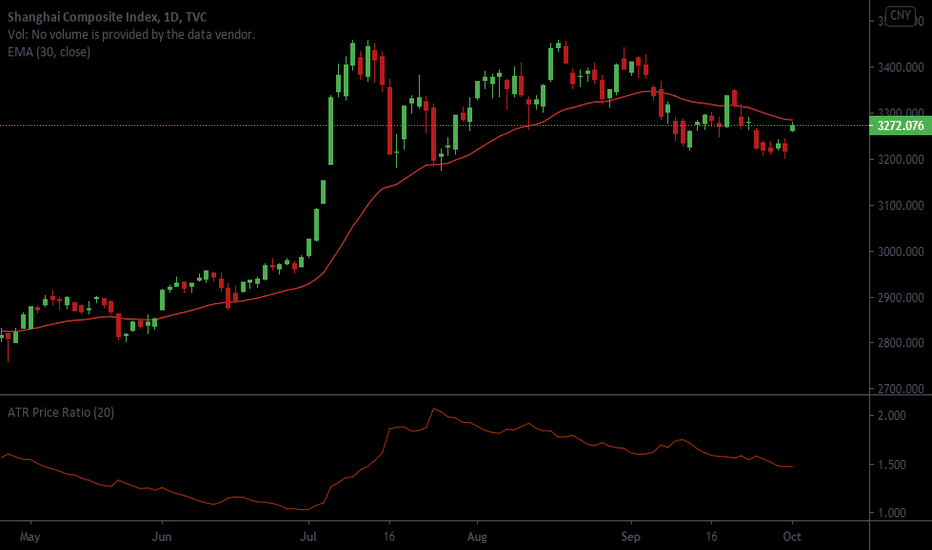Click the Shanghai Composite Index title

click(x=107, y=17)
